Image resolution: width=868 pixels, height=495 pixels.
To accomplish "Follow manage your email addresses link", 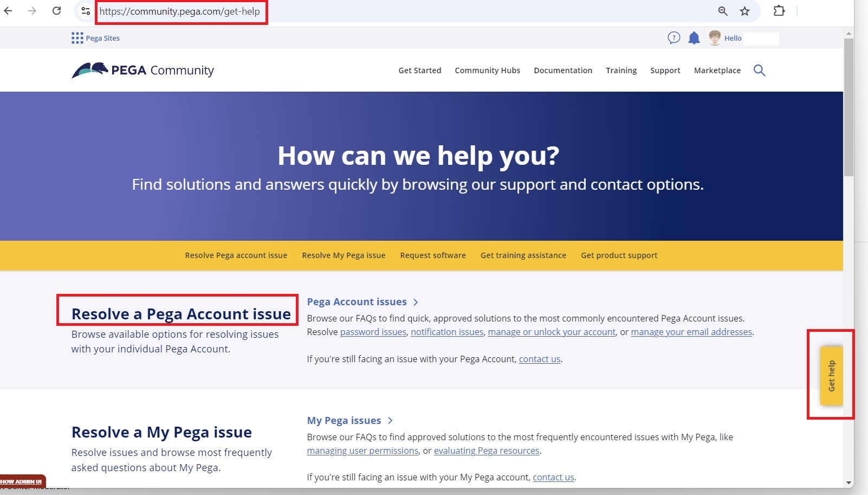I will tap(691, 332).
